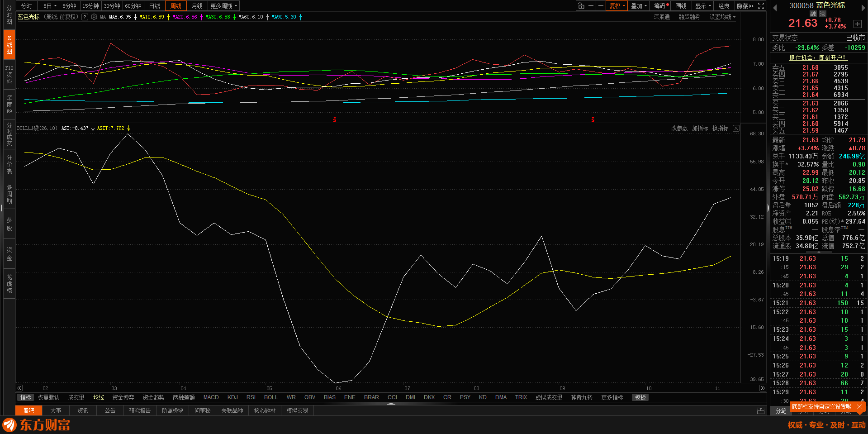Viewport: 868px width, 434px height.
Task: Select the KDJ indicator
Action: click(x=232, y=397)
